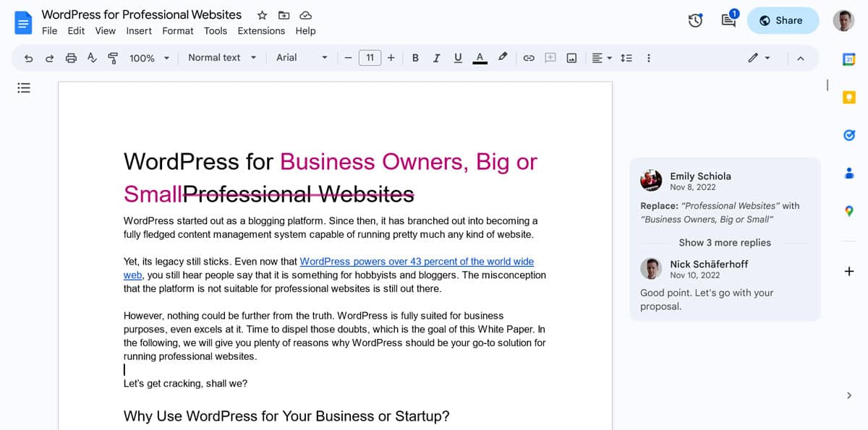Expand Show 3 more replies

coord(725,242)
